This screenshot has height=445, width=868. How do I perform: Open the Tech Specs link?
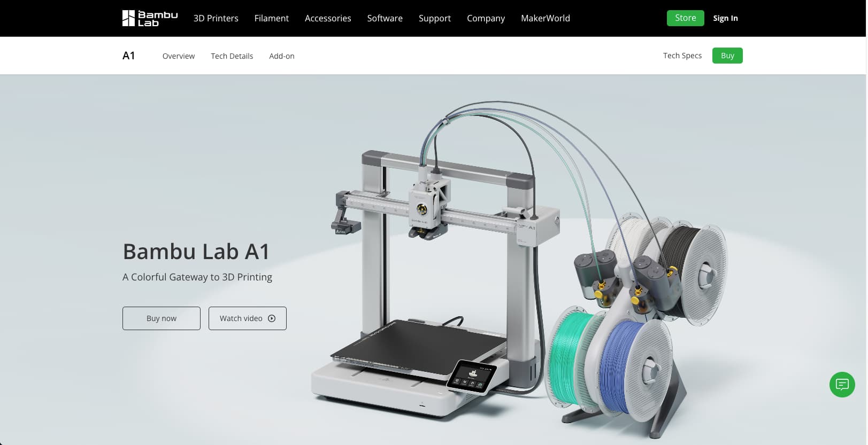(682, 56)
